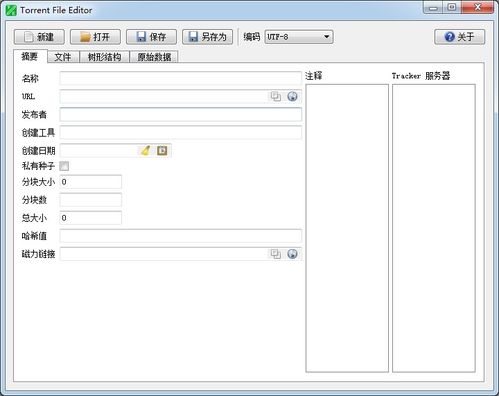This screenshot has width=499, height=396.
Task: Click the 打开 (Open) button
Action: 95,37
